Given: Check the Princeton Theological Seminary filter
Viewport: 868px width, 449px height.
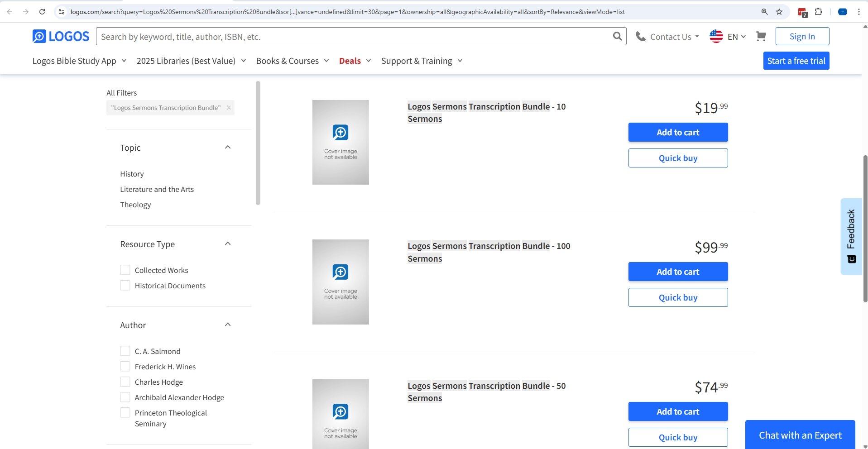Looking at the screenshot, I should pos(125,412).
